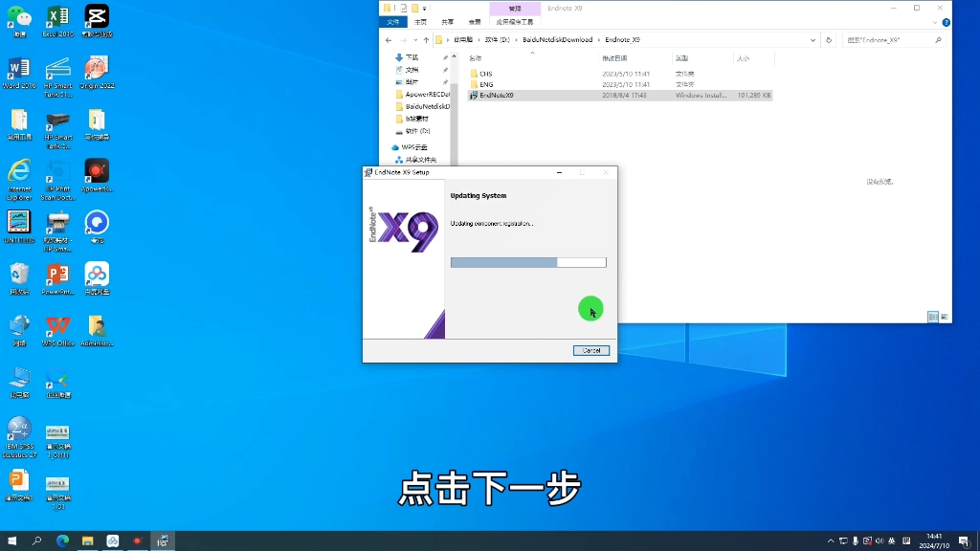The image size is (980, 551).
Task: Show hidden system tray icons
Action: point(831,541)
